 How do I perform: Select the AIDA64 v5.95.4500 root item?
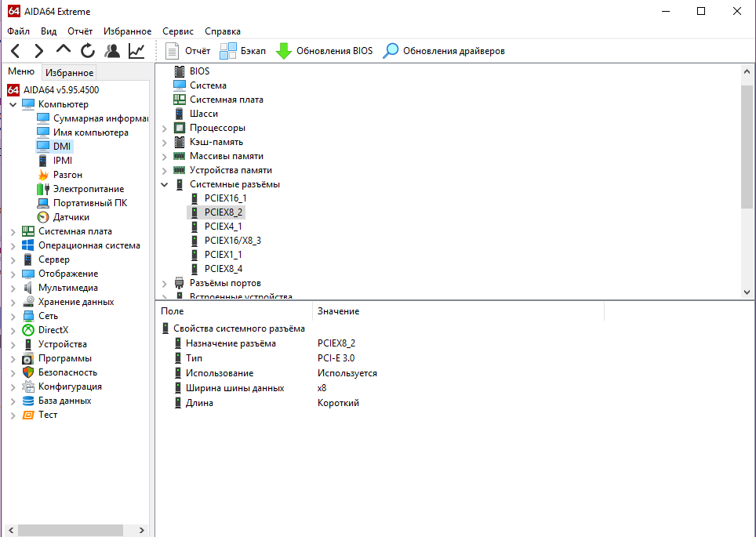tap(53, 89)
